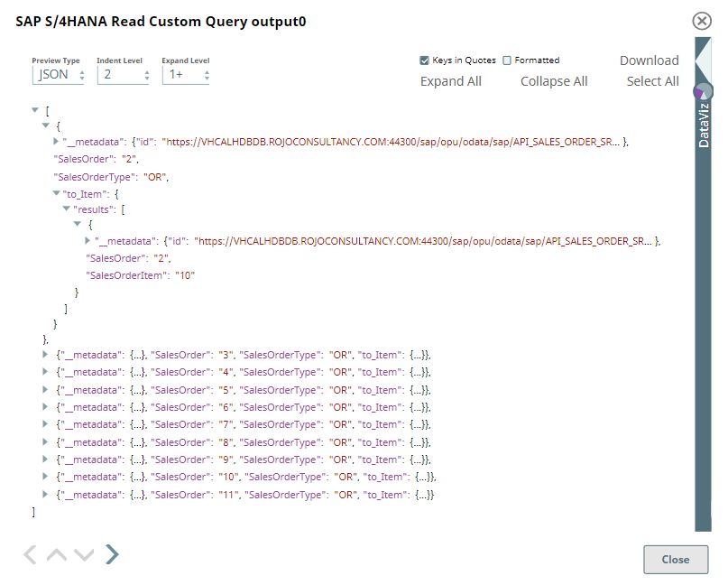Click the top-level "SalesOrder": "2" line
This screenshot has width=728, height=585.
(x=97, y=159)
